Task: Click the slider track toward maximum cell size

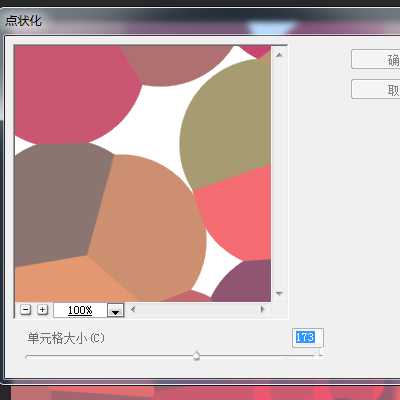Action: pyautogui.click(x=257, y=356)
